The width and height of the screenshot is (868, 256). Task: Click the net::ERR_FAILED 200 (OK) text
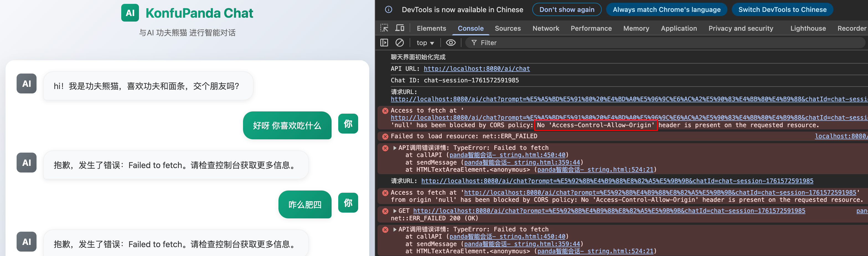pos(434,218)
